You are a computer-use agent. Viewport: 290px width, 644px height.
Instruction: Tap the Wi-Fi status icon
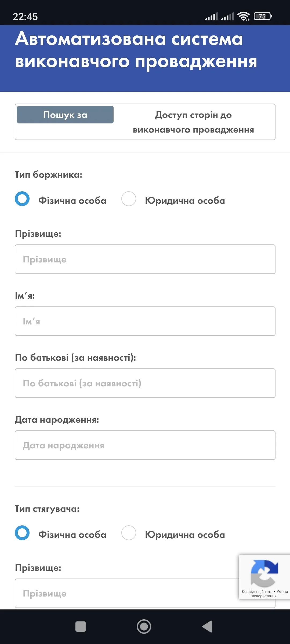tap(244, 17)
